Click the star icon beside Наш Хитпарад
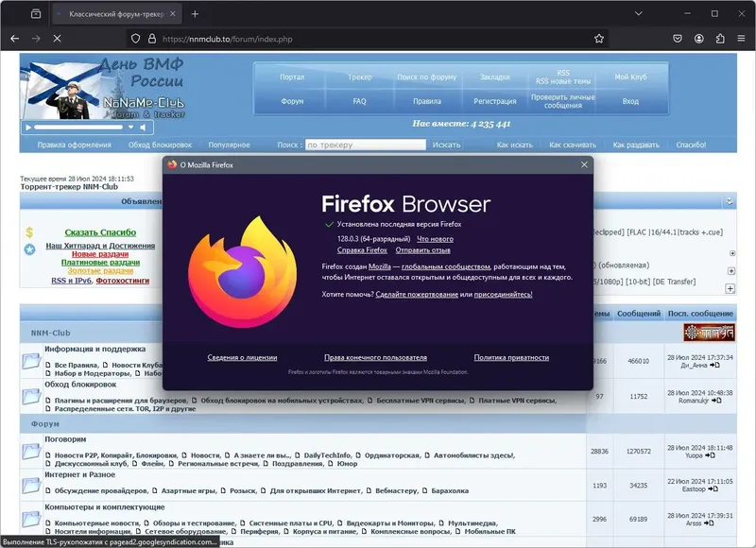The image size is (756, 548). tap(29, 247)
